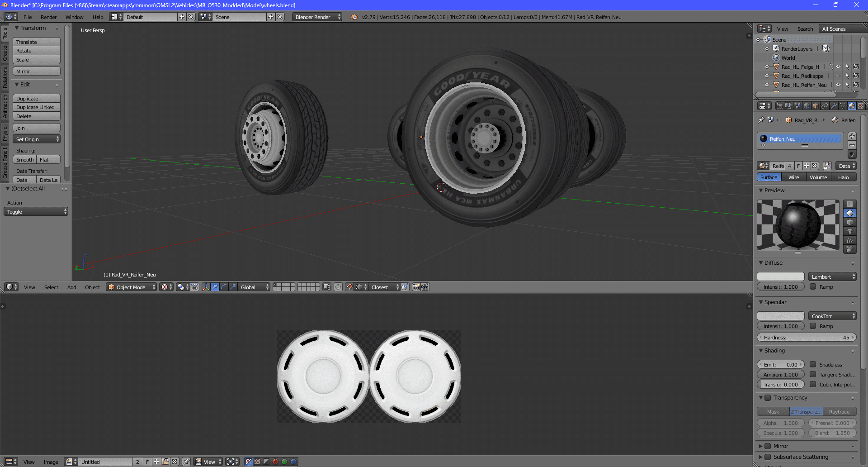Enable the Diffuse Ramp checkbox

pyautogui.click(x=813, y=287)
